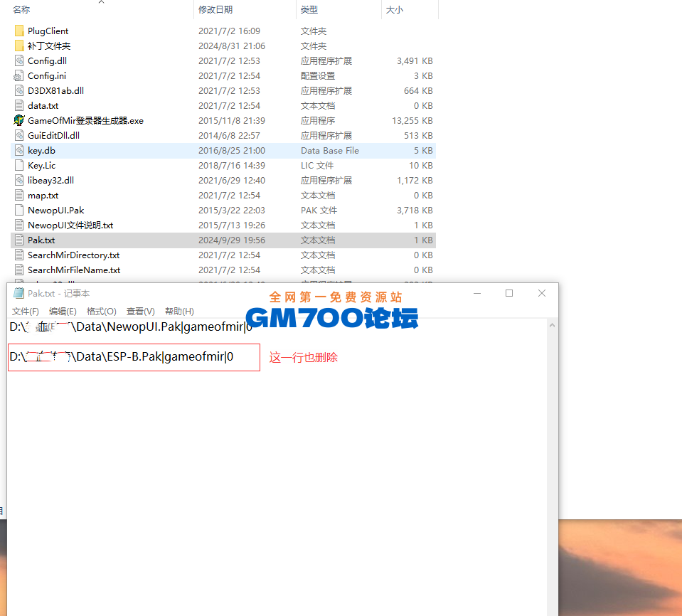Click the key.db file icon
The width and height of the screenshot is (682, 616).
point(19,151)
